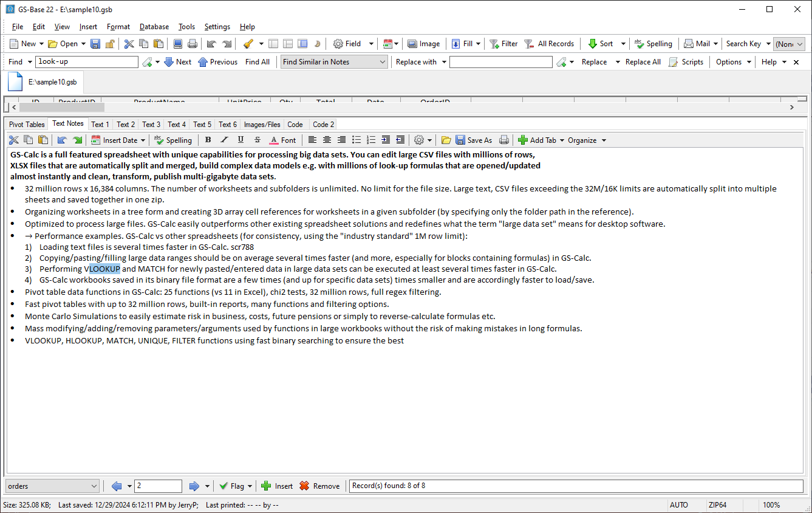Click Insert Image button in toolbar
Image resolution: width=812 pixels, height=513 pixels.
423,44
